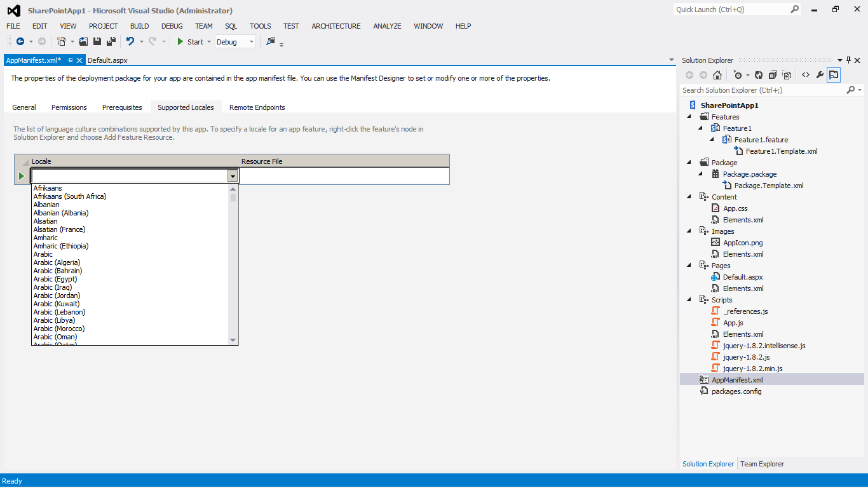The image size is (868, 488).
Task: Switch to the Team Explorer tab
Action: [762, 464]
